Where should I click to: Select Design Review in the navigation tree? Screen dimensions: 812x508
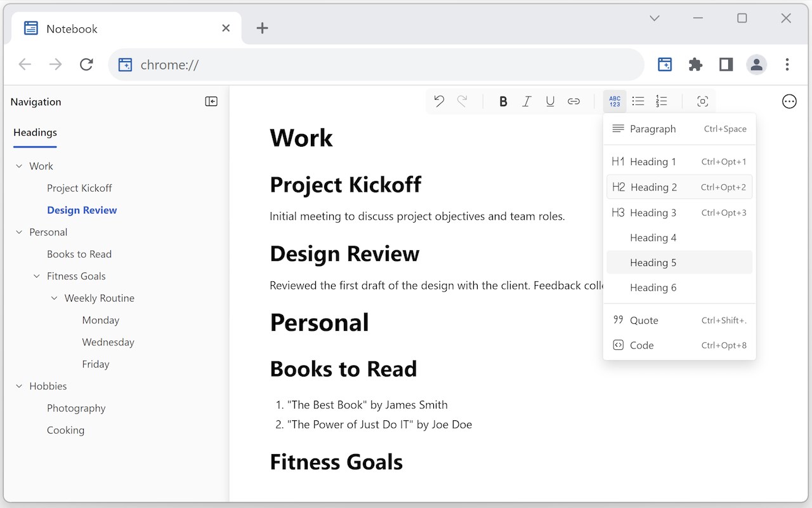point(82,210)
